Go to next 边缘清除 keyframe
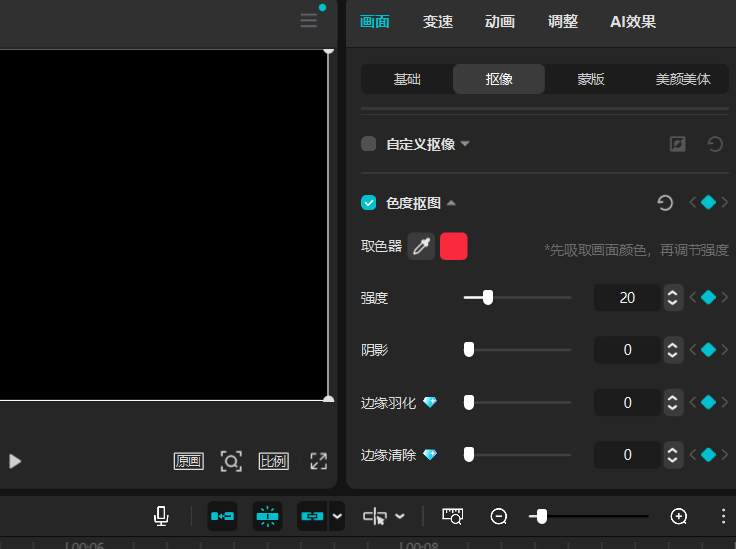This screenshot has width=736, height=549. tap(725, 454)
